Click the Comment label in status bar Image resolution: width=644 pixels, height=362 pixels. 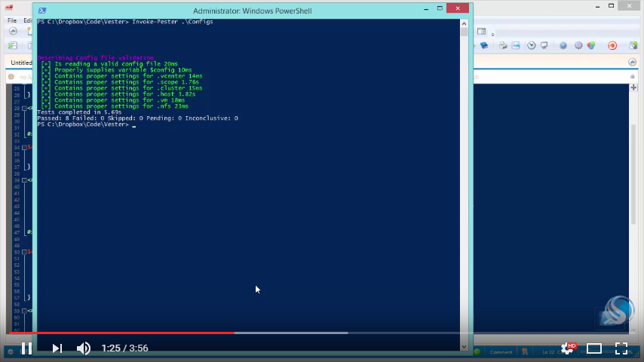click(501, 352)
